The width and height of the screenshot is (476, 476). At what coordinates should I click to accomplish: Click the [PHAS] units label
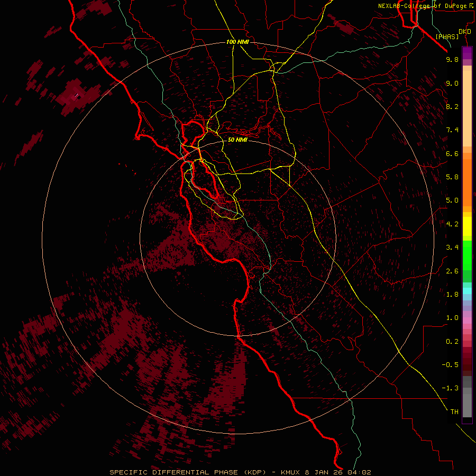click(x=447, y=36)
